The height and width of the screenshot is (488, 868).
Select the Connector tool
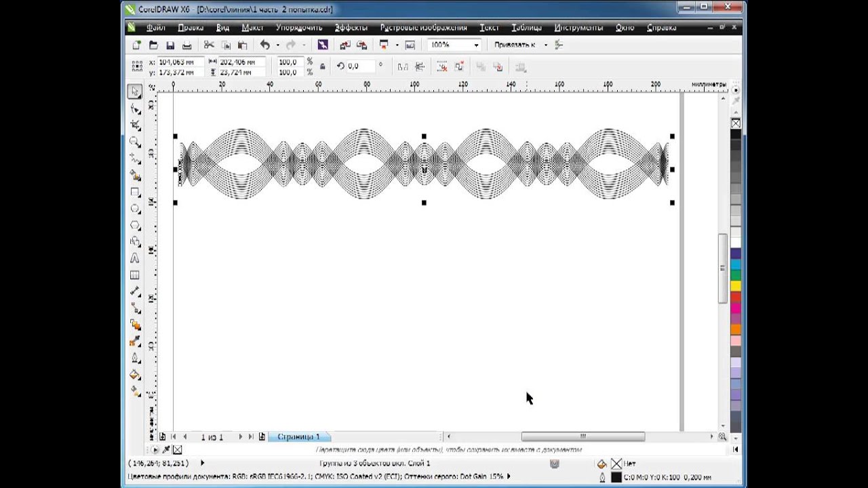click(136, 308)
